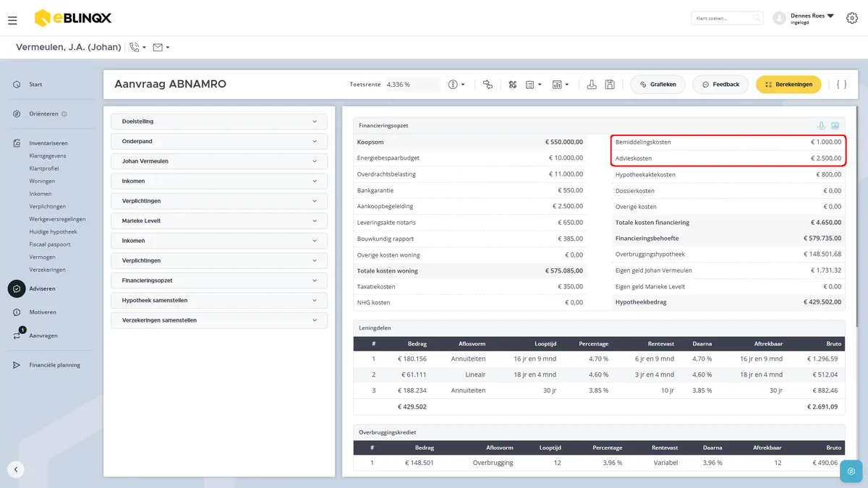The height and width of the screenshot is (488, 868).
Task: Open the warning icon dropdown beside Toetsrente
Action: click(456, 85)
